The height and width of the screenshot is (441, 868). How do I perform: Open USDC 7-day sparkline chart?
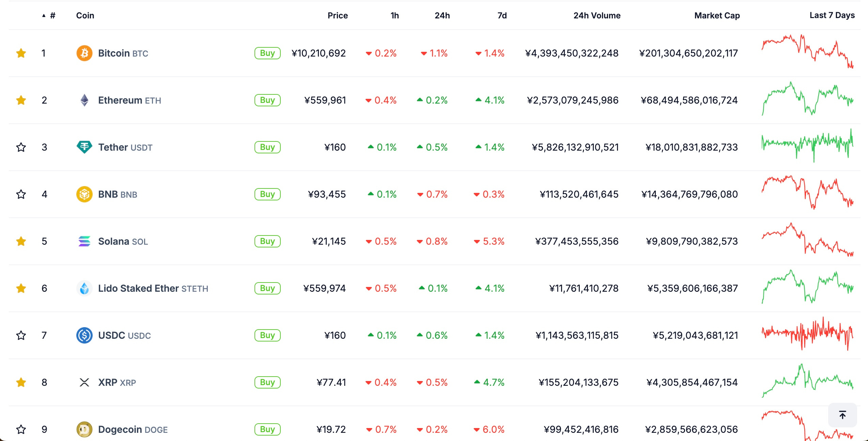pyautogui.click(x=808, y=334)
